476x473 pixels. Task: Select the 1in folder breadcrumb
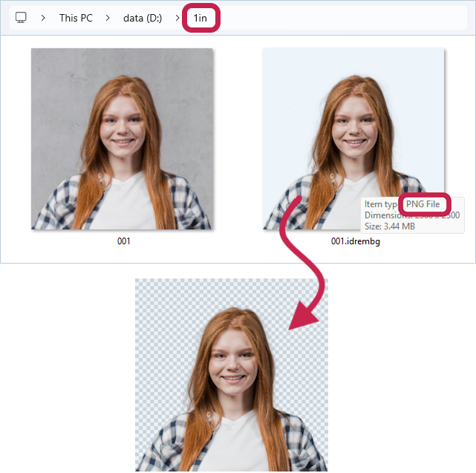pyautogui.click(x=200, y=18)
